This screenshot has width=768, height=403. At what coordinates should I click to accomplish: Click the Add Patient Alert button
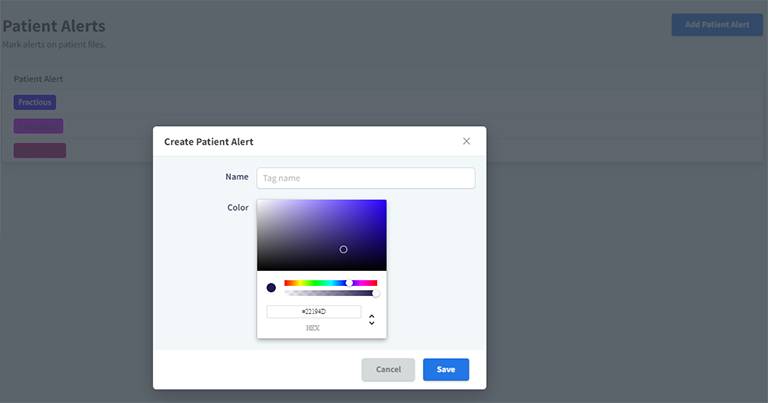click(x=717, y=24)
